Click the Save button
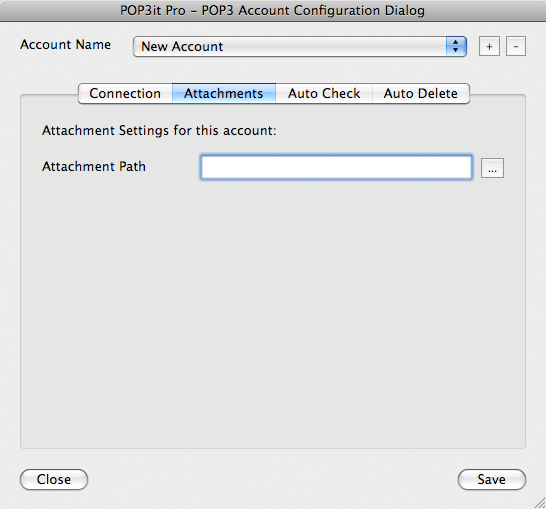The height and width of the screenshot is (509, 546). [492, 479]
